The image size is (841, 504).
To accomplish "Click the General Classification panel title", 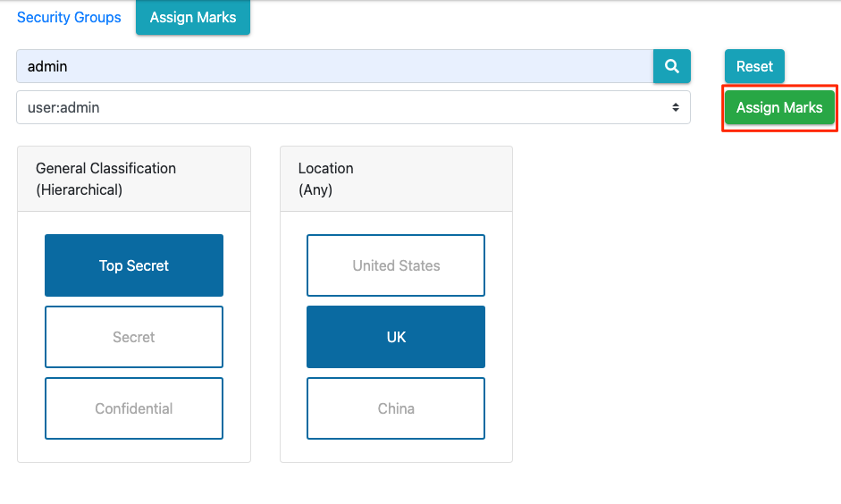I will (105, 168).
